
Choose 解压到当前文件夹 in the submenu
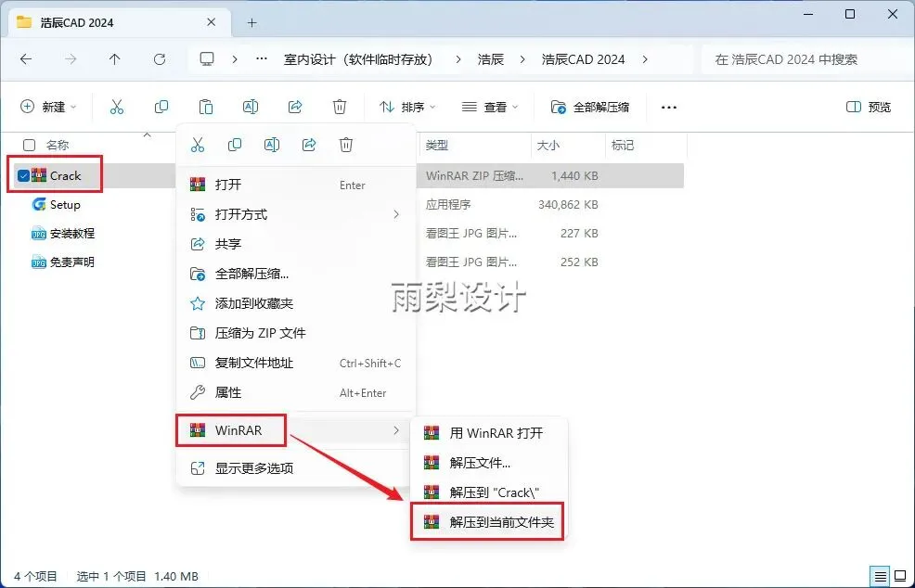(x=488, y=521)
